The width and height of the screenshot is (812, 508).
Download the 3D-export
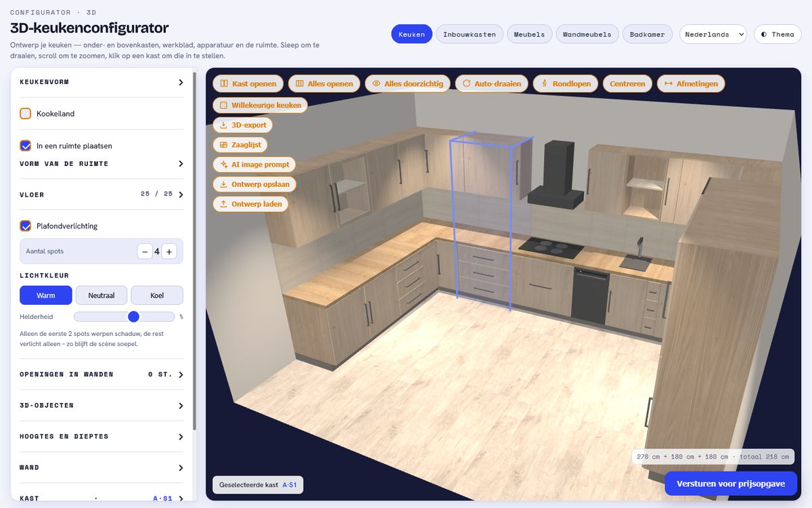(243, 125)
